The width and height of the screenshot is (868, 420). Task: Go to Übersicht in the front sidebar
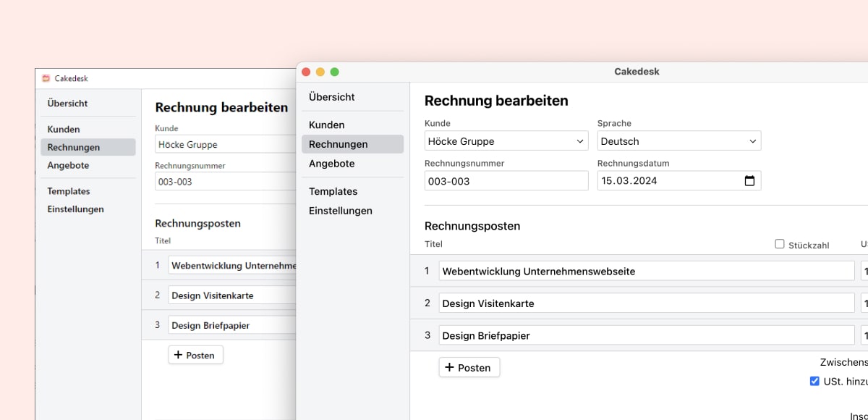(331, 97)
